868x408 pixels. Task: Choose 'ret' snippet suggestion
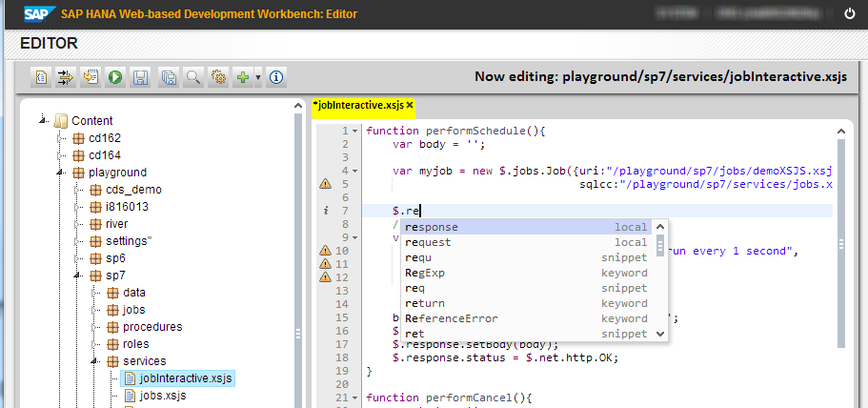pos(527,334)
